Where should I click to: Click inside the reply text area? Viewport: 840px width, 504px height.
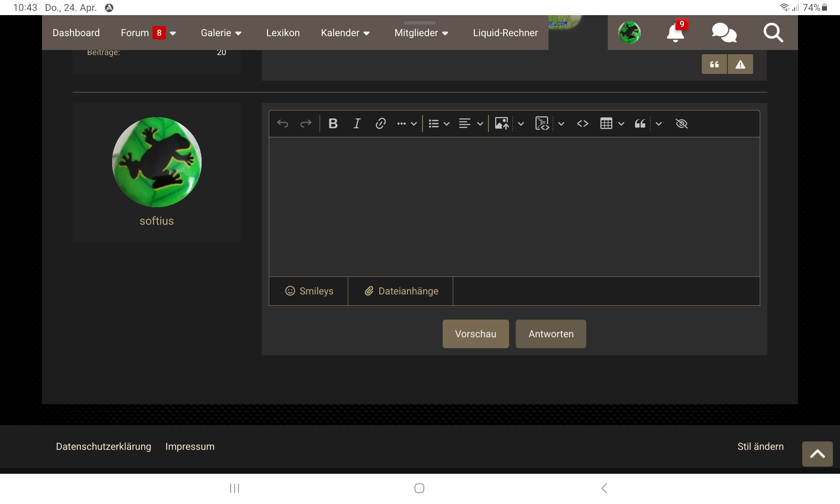(514, 207)
